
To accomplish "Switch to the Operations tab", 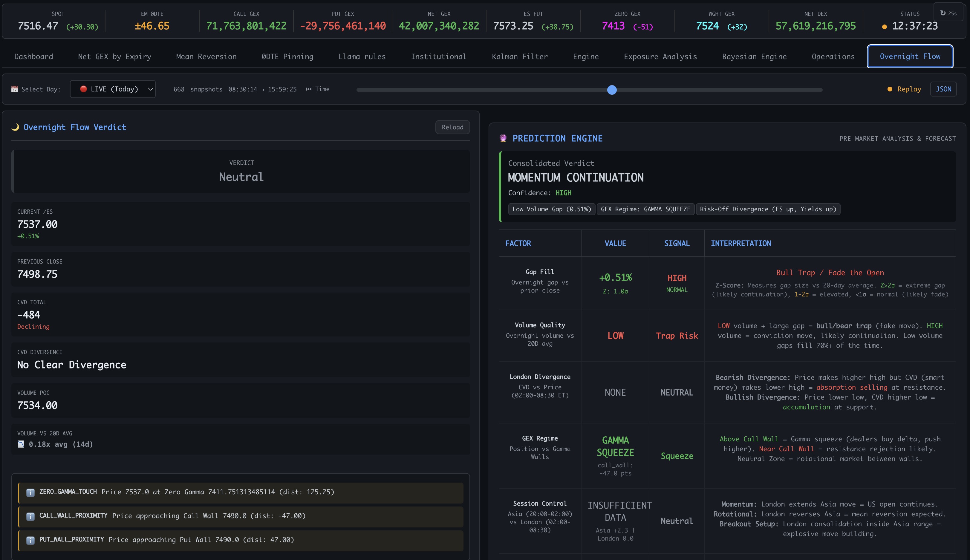I will tap(833, 56).
